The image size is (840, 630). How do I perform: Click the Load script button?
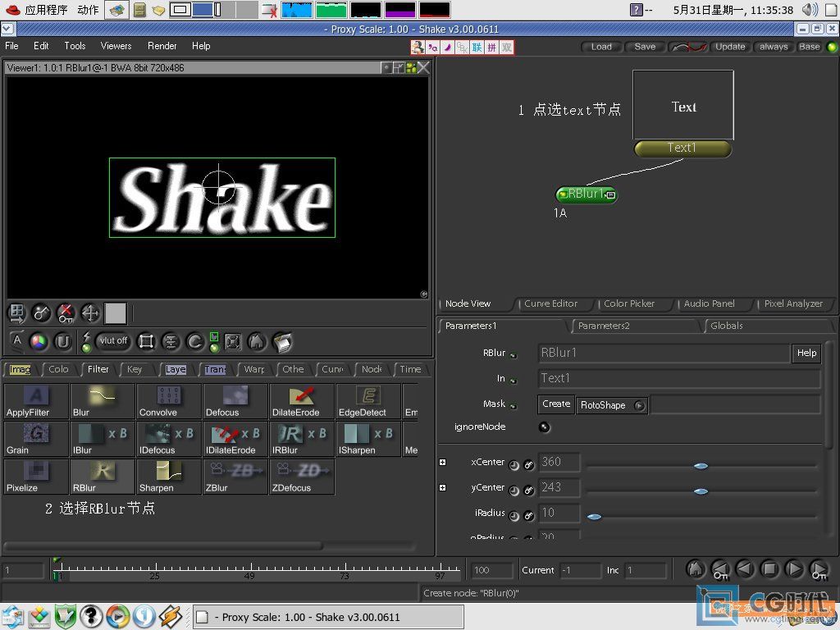tap(601, 47)
